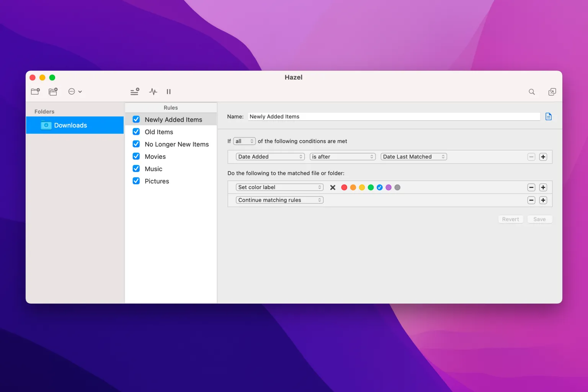Screen dimensions: 588x392
Task: Pause Hazel's rule processing
Action: tap(168, 91)
